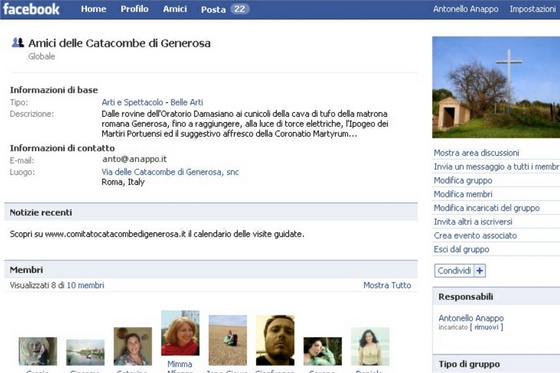560x373 pixels.
Task: Click Invita altri a iscriversi
Action: click(473, 222)
